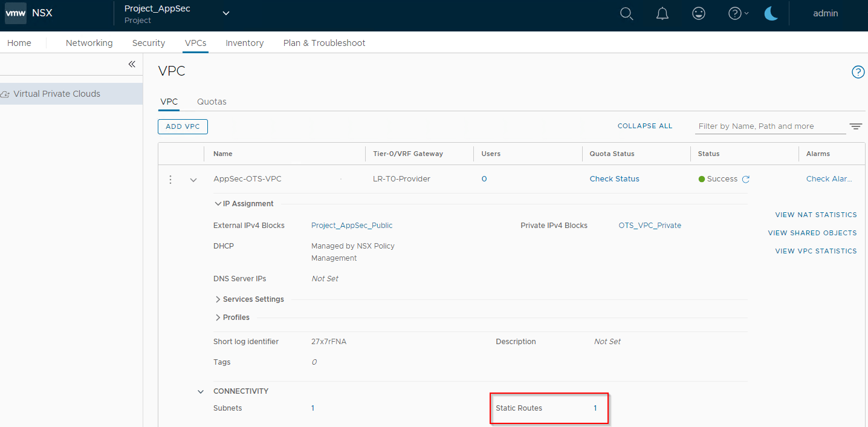The height and width of the screenshot is (427, 868).
Task: Open the admin user menu
Action: [825, 13]
